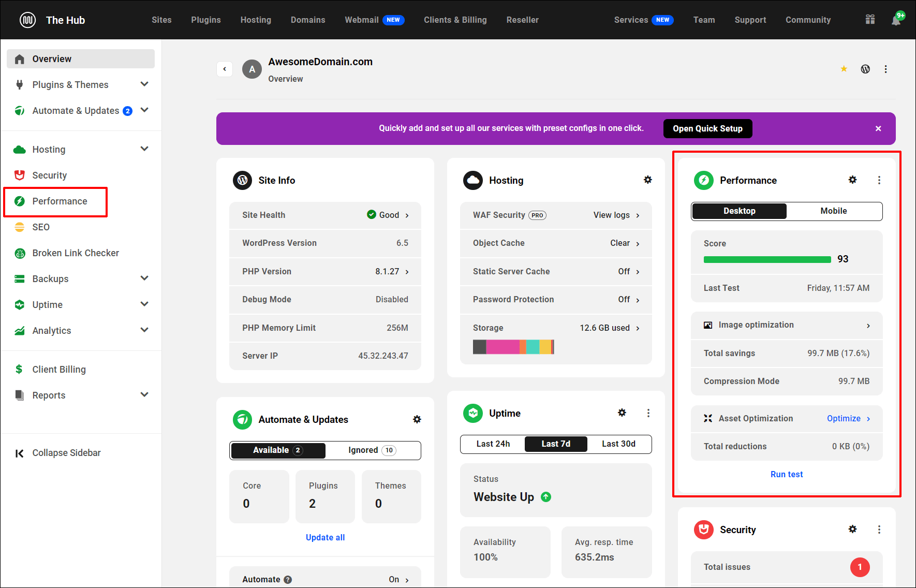The height and width of the screenshot is (588, 916).
Task: Click the teal storage usage segment
Action: 533,347
